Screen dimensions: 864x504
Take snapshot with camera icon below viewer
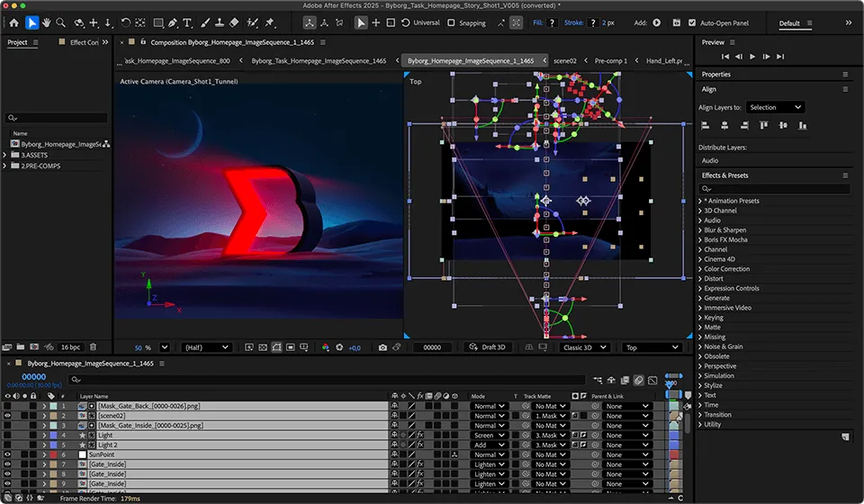[382, 347]
